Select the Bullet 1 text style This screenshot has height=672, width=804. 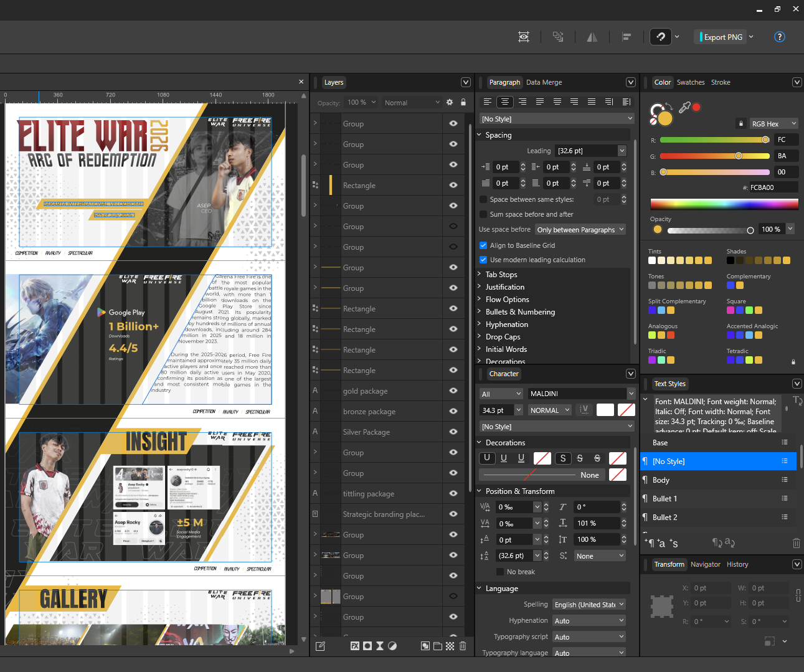point(719,499)
